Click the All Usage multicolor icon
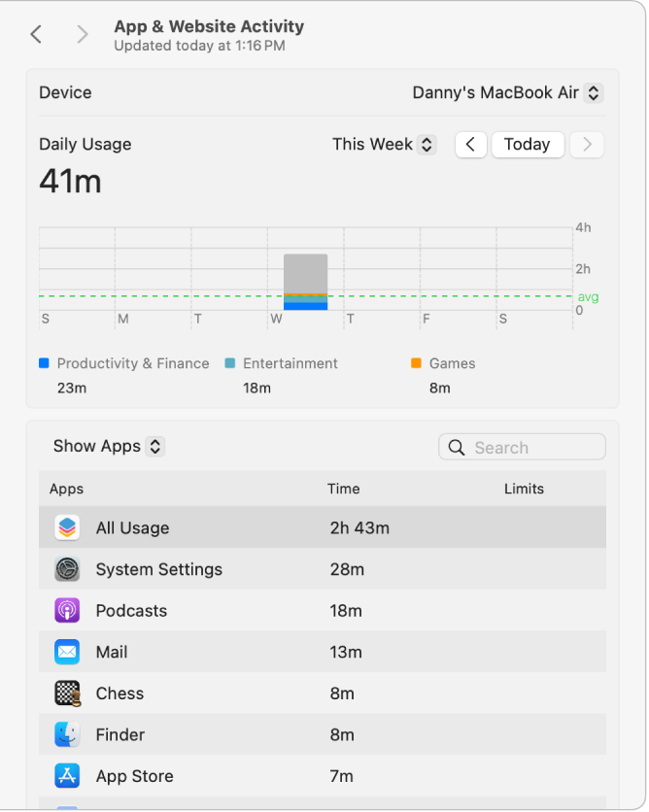Image resolution: width=649 pixels, height=812 pixels. [x=66, y=527]
